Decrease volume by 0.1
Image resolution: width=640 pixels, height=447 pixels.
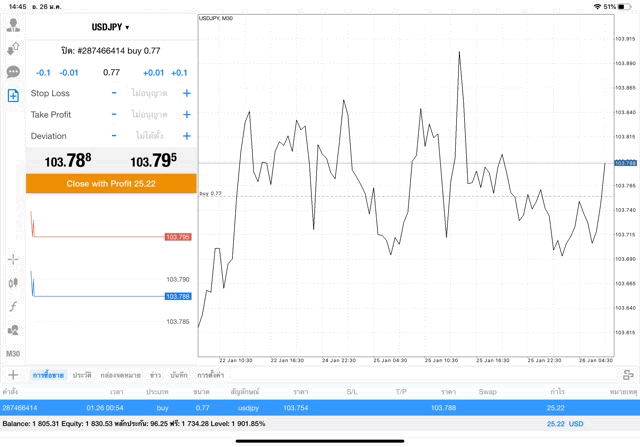click(43, 73)
